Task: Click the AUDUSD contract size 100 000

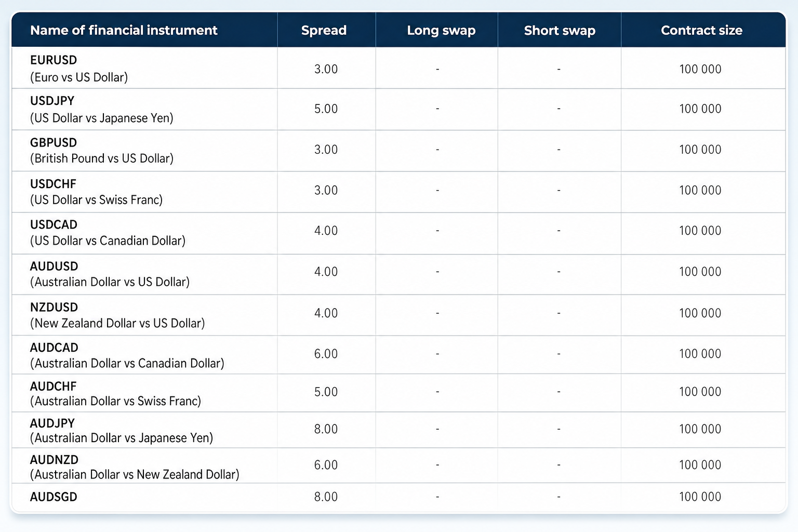Action: click(700, 272)
